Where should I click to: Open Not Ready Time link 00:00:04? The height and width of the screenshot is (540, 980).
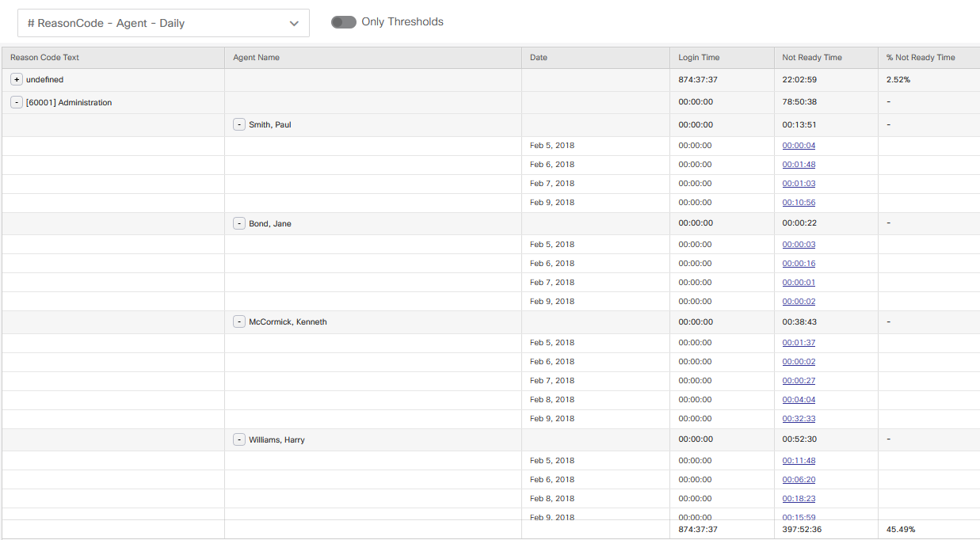click(x=799, y=146)
